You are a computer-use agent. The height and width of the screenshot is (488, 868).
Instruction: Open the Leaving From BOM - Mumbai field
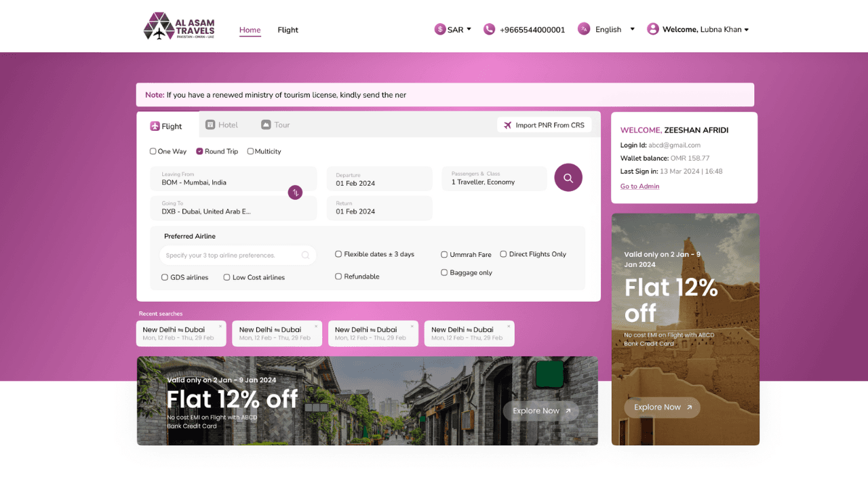[233, 179]
